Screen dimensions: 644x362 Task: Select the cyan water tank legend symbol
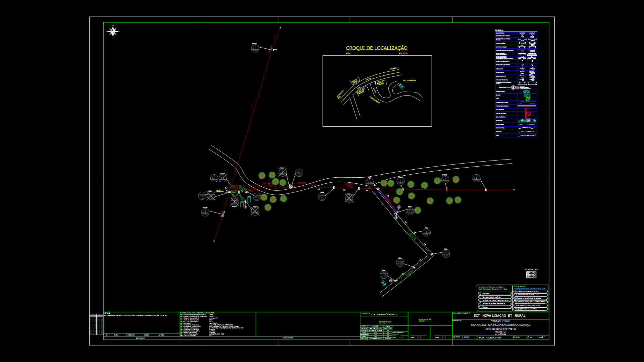coord(527,92)
